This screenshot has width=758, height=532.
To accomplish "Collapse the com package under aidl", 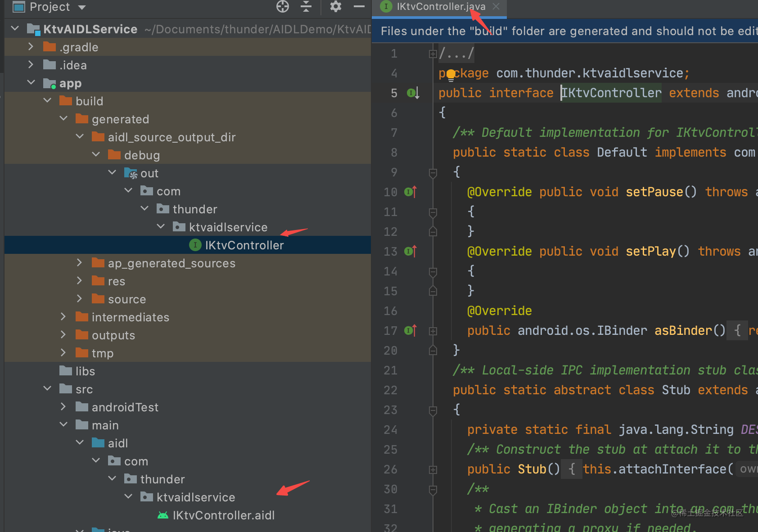I will click(x=96, y=461).
